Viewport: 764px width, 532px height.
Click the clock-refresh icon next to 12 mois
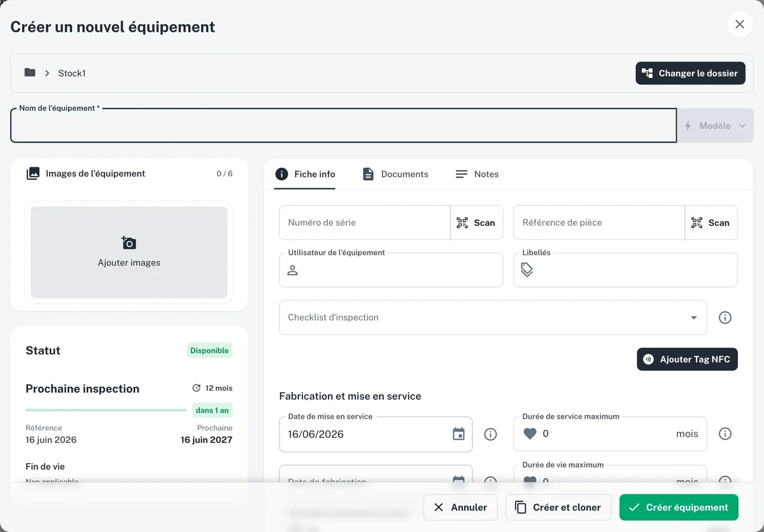point(197,388)
